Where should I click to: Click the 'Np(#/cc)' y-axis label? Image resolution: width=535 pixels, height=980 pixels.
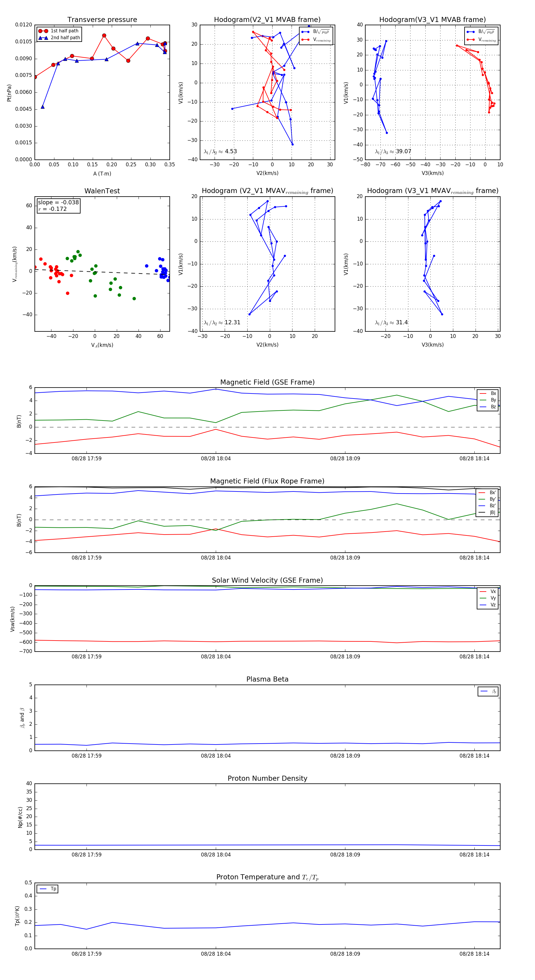(20, 817)
